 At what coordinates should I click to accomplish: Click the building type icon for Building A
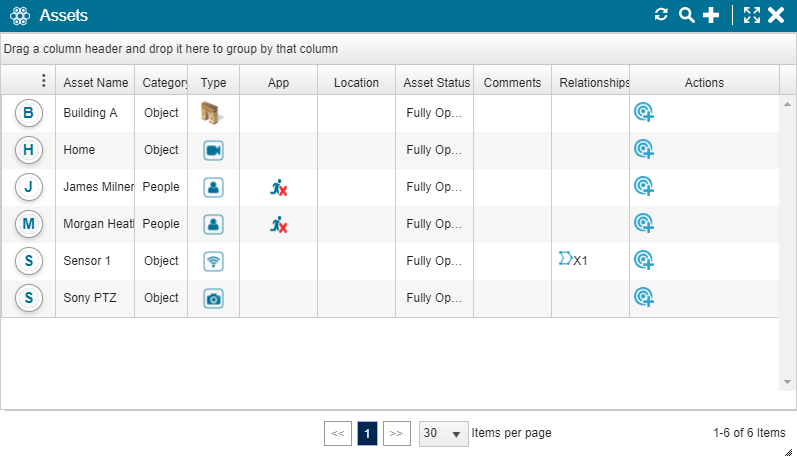(212, 113)
